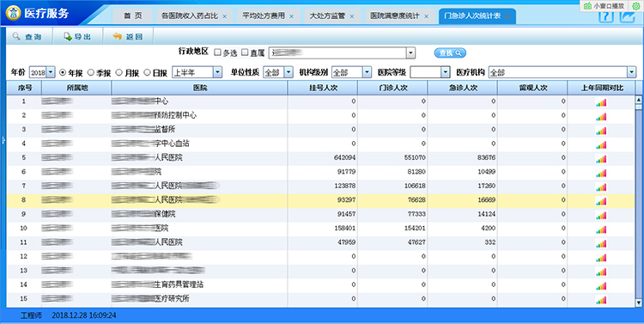The height and width of the screenshot is (324, 644).
Task: Open the 年份 2018 dropdown
Action: coord(51,72)
